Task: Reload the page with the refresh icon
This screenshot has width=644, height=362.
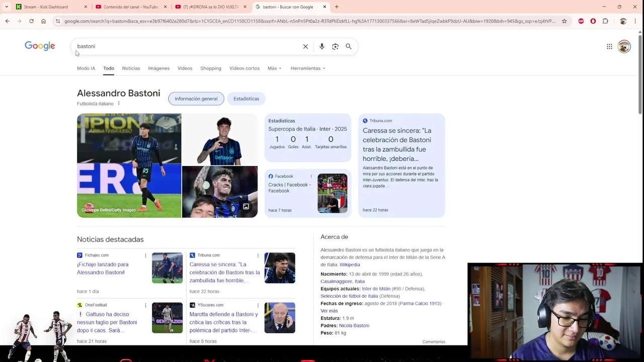Action: (31, 21)
